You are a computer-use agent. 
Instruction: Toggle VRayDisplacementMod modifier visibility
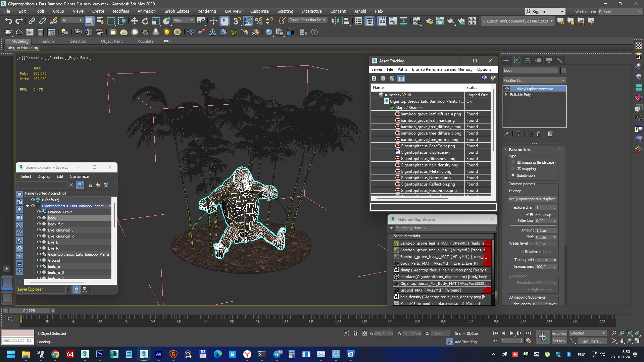point(507,89)
